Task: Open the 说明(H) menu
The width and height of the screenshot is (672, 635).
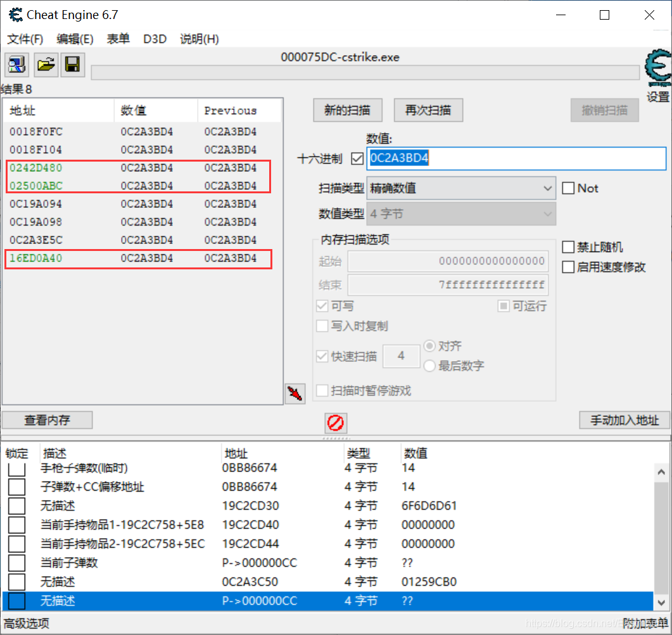Action: tap(200, 39)
